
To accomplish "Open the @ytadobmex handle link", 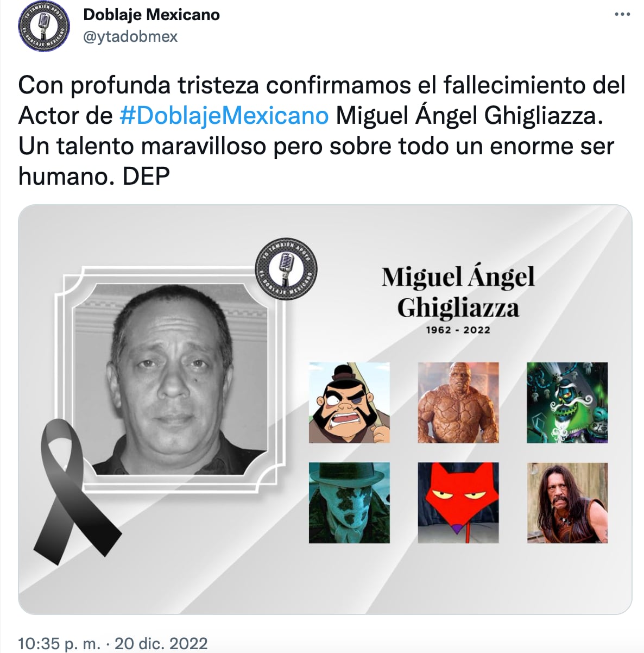I will (x=130, y=36).
